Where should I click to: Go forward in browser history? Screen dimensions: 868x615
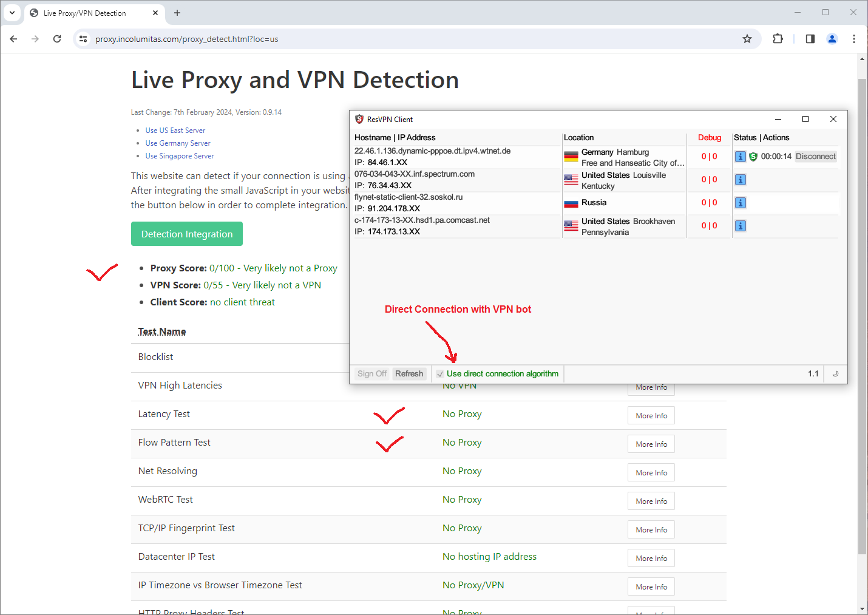[x=35, y=39]
